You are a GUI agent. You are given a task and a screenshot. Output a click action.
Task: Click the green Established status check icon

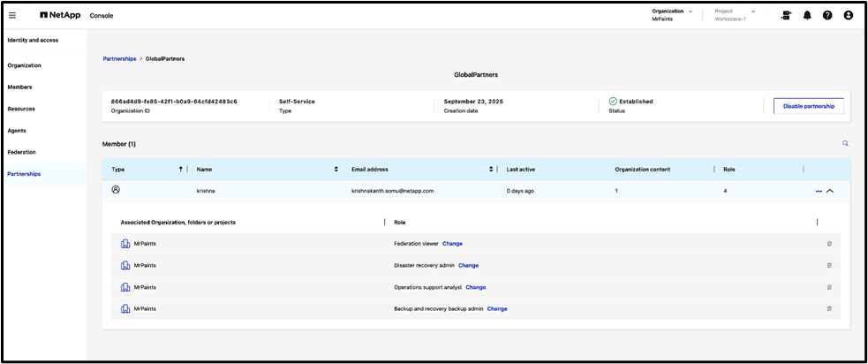[613, 102]
